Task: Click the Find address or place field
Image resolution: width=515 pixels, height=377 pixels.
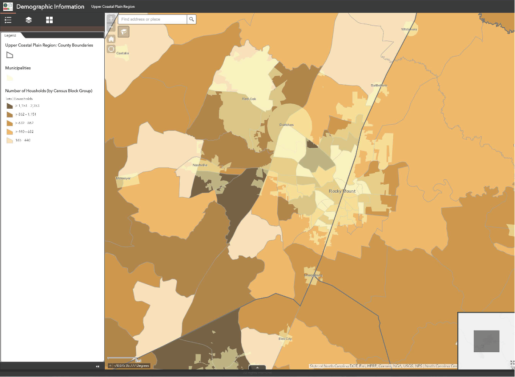Action: coord(153,19)
